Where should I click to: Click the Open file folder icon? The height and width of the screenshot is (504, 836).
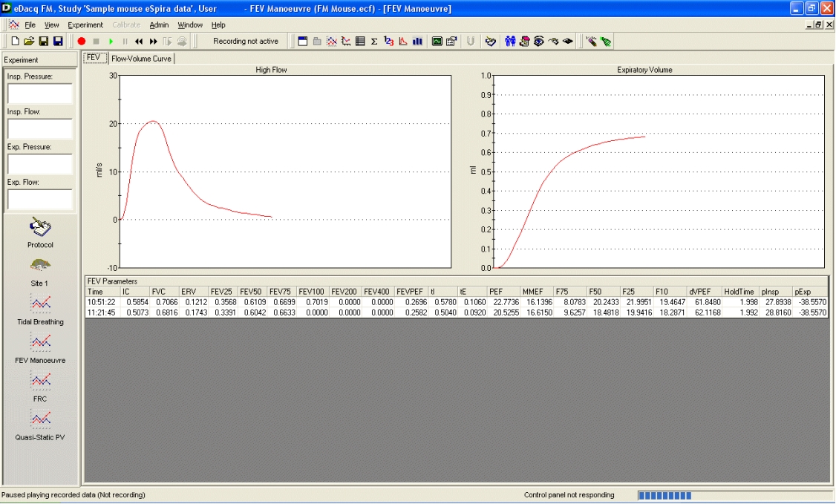click(x=29, y=42)
